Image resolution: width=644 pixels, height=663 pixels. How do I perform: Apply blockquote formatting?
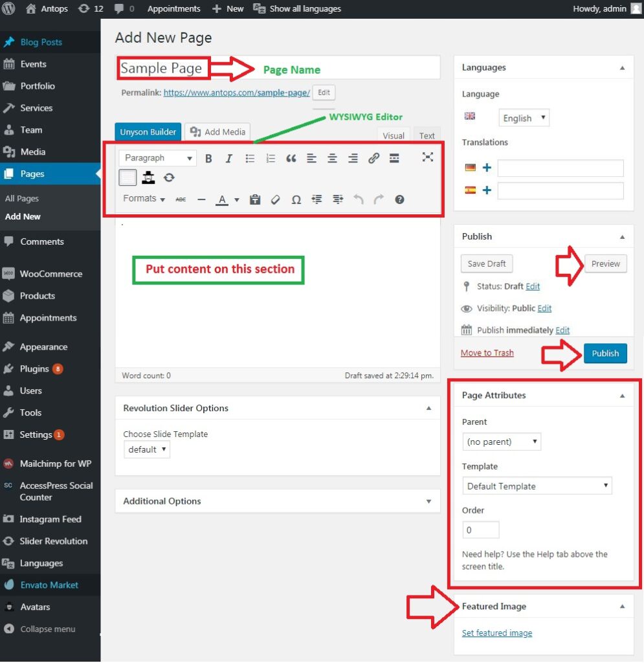pos(291,157)
